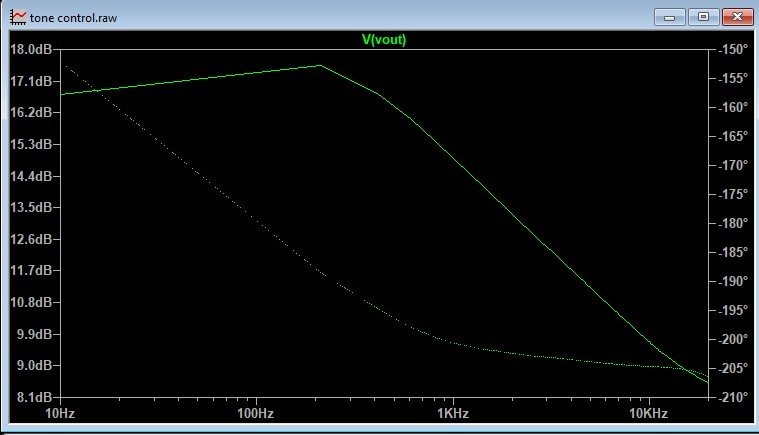This screenshot has width=759, height=435.
Task: Click the V(vout) trace label
Action: 384,40
